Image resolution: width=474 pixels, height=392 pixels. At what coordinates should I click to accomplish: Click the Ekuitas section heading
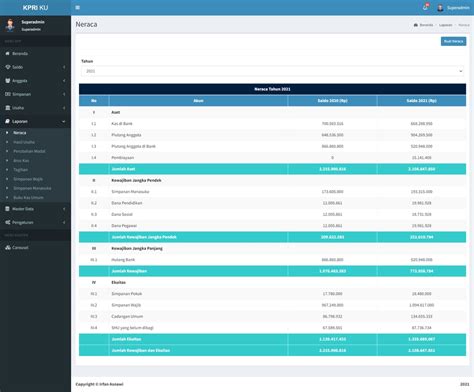118,282
